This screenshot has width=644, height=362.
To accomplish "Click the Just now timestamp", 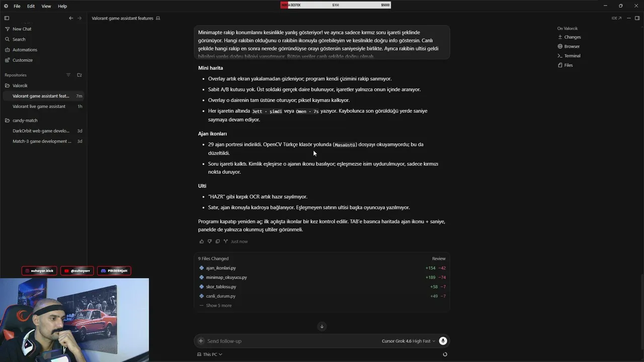I will [239, 241].
